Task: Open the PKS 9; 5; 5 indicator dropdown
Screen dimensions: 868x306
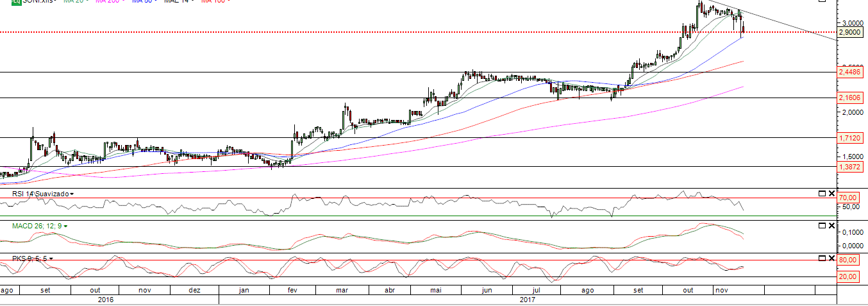Action: click(51, 258)
